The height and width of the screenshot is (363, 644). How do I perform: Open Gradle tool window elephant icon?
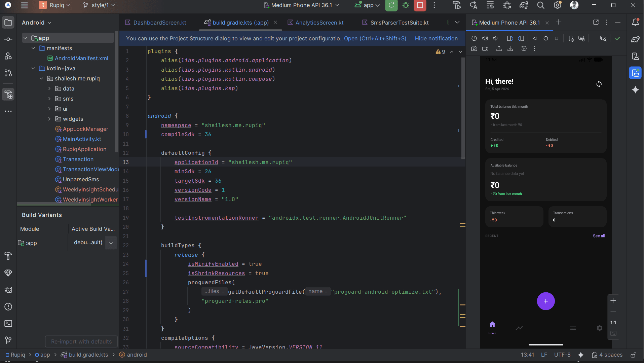click(x=635, y=39)
